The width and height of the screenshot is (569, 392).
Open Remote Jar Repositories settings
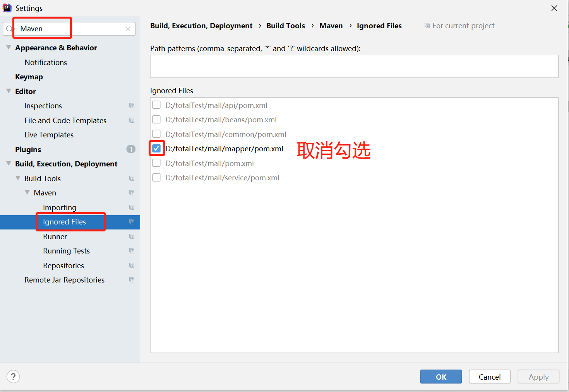pyautogui.click(x=64, y=280)
